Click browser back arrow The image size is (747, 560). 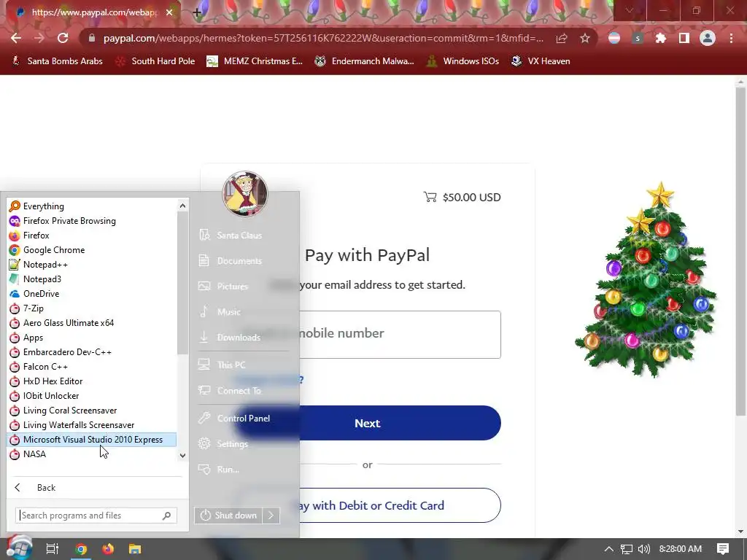click(x=16, y=38)
